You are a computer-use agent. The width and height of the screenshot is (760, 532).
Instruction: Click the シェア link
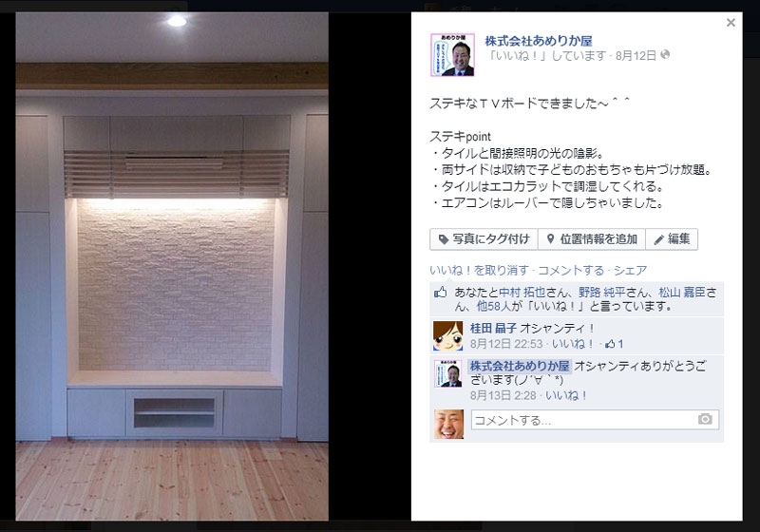[x=630, y=271]
